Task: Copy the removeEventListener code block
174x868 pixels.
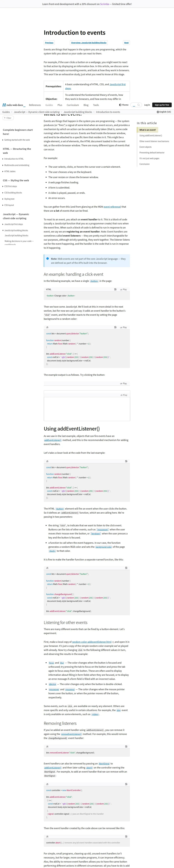Action: [126, 746]
